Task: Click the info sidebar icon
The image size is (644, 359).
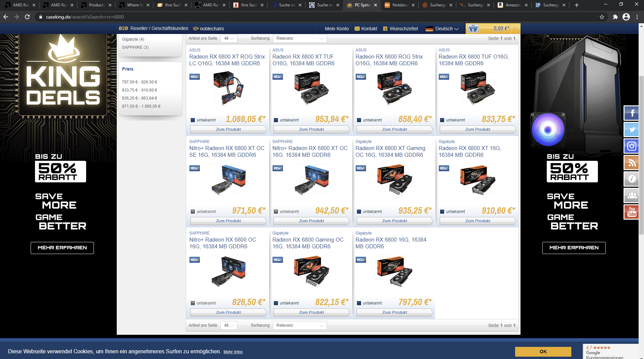Action: [632, 179]
